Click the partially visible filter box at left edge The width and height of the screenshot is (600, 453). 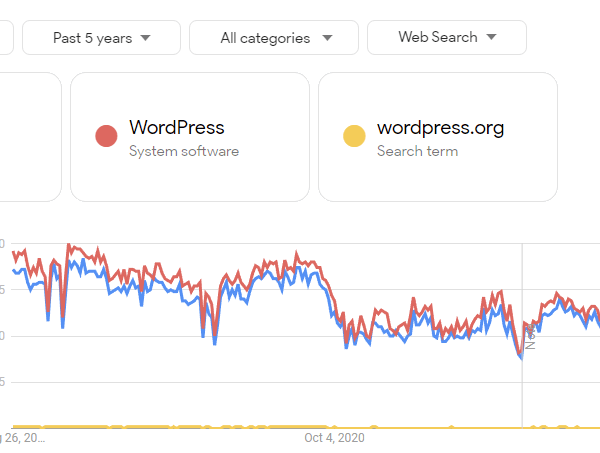pos(7,37)
